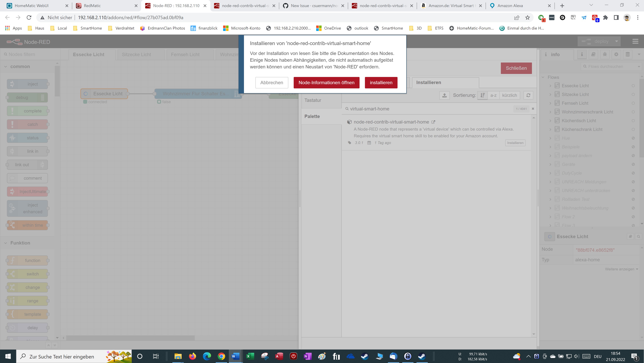Image resolution: width=644 pixels, height=363 pixels.
Task: Open node-red-contrib-virtual-smart-home external link icon
Action: tap(433, 122)
